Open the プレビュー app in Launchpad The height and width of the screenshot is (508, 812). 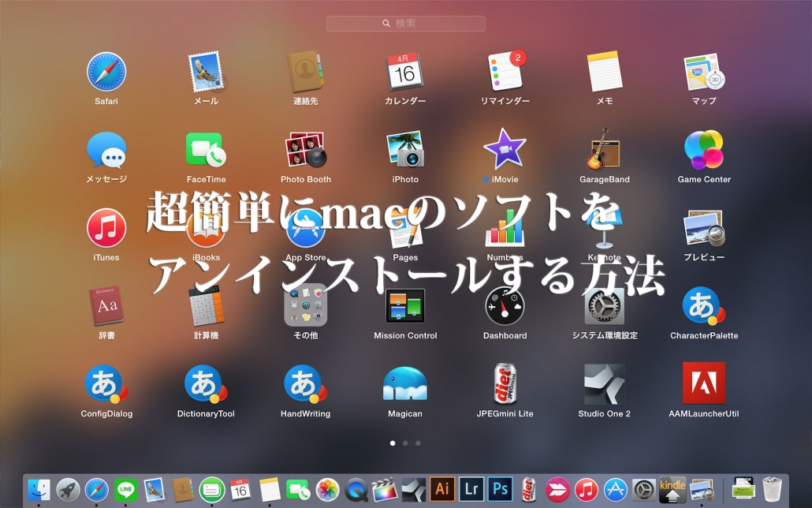[704, 228]
